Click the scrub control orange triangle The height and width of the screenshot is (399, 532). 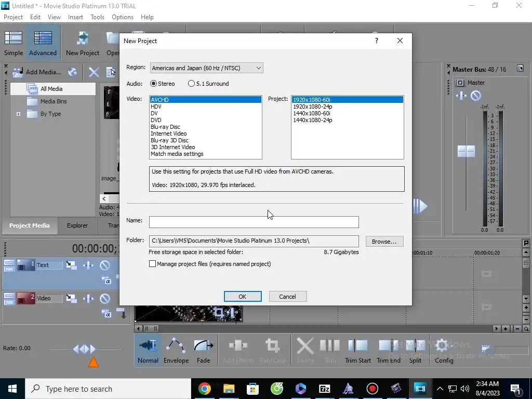94,362
